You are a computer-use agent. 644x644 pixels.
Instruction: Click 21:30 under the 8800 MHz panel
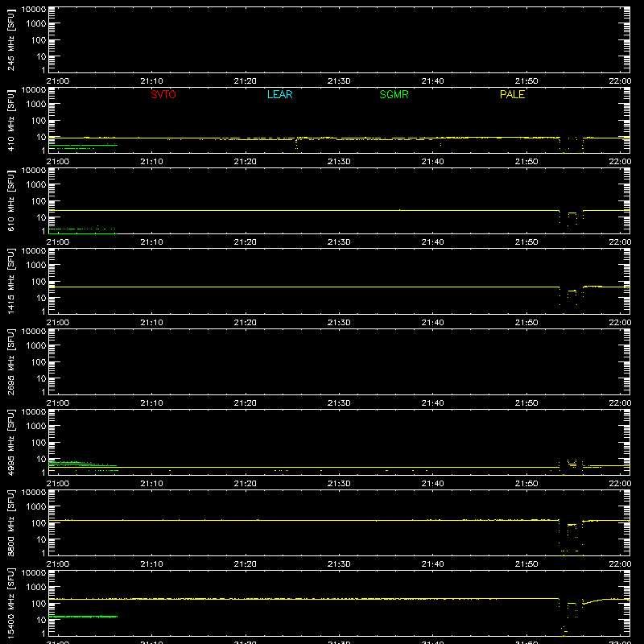click(x=339, y=564)
